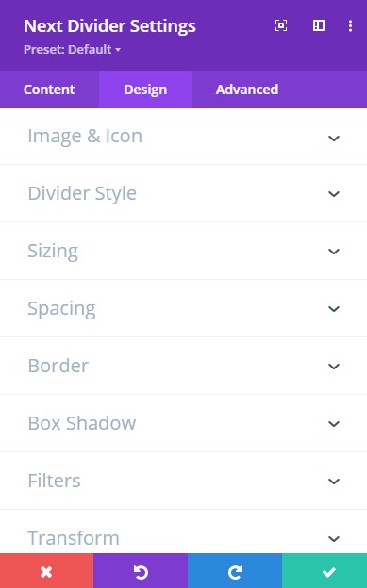The width and height of the screenshot is (367, 588).
Task: Click the Next Divider Settings title
Action: click(109, 25)
